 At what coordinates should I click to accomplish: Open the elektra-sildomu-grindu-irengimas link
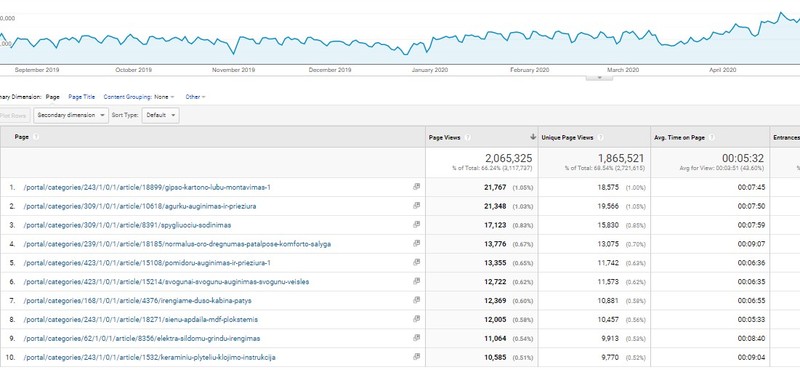[x=142, y=338]
